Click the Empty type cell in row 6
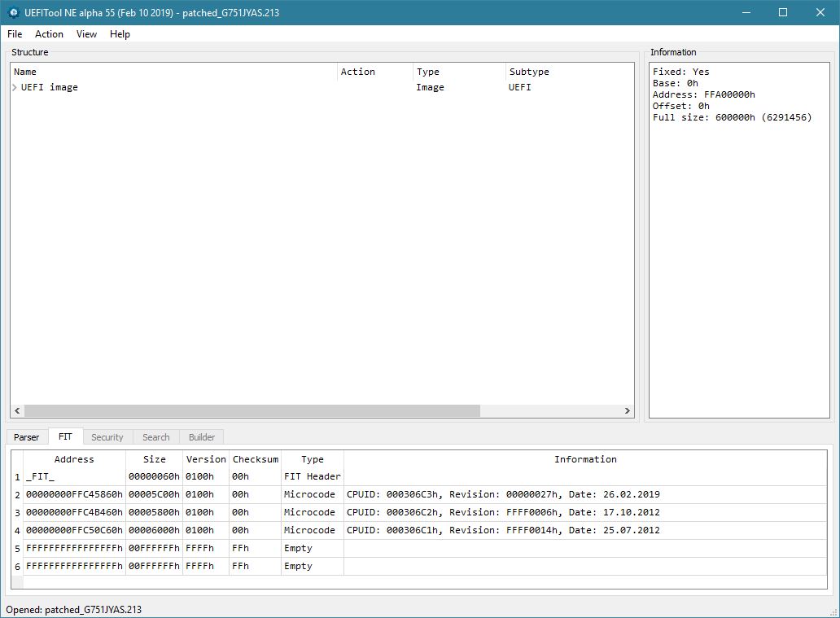The height and width of the screenshot is (618, 840). [x=313, y=566]
